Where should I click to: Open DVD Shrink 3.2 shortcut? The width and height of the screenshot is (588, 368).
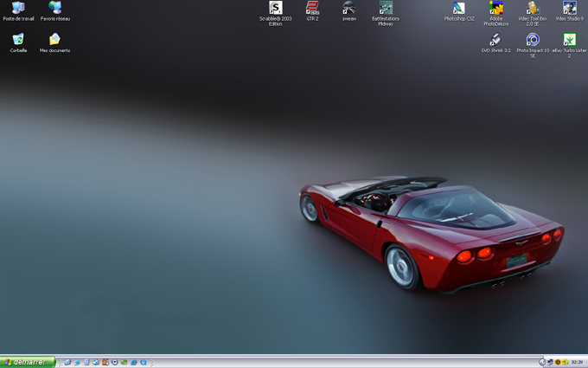pyautogui.click(x=496, y=40)
